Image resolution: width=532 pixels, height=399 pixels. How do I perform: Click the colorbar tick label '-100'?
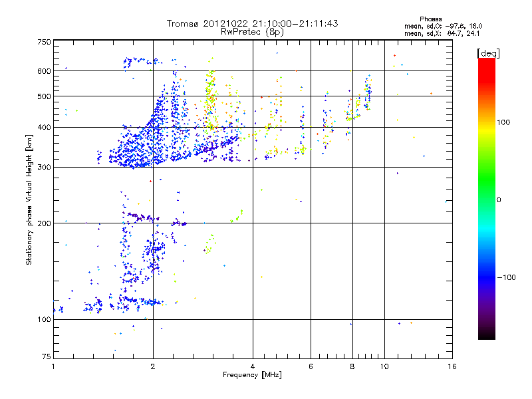[506, 277]
